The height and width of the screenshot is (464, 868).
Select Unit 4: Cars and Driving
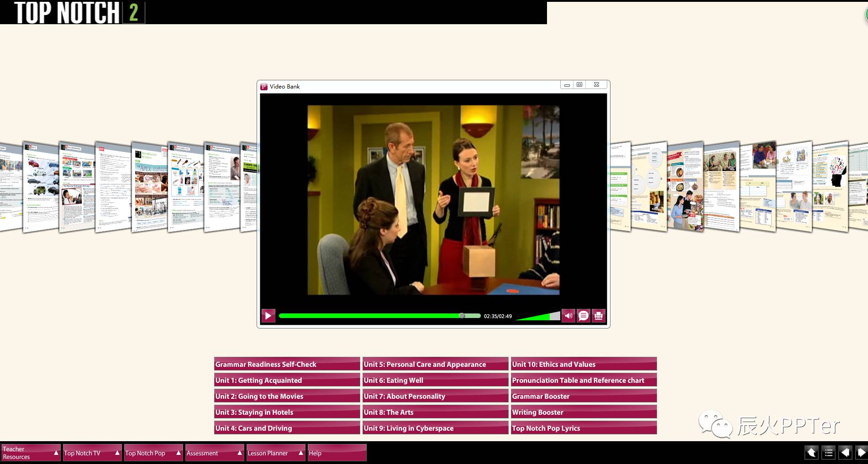click(287, 428)
